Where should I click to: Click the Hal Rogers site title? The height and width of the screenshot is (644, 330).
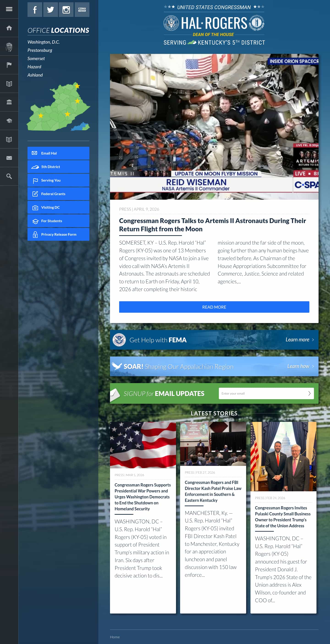(214, 23)
